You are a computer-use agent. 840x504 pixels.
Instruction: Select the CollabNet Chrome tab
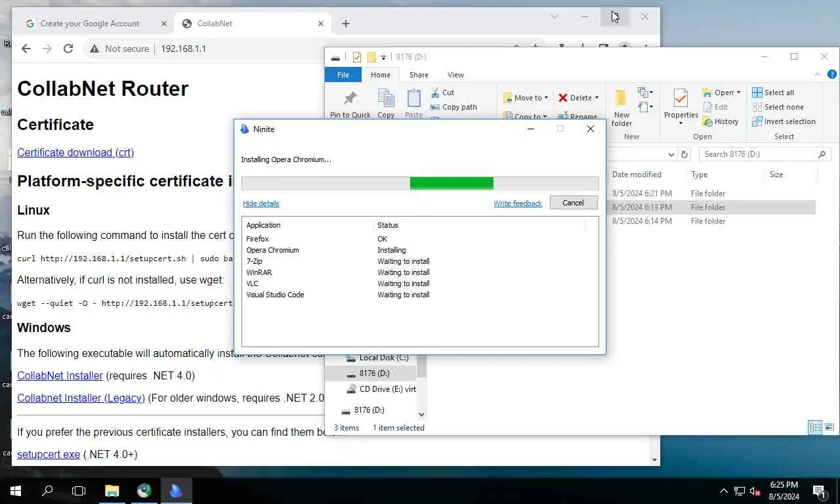[253, 24]
